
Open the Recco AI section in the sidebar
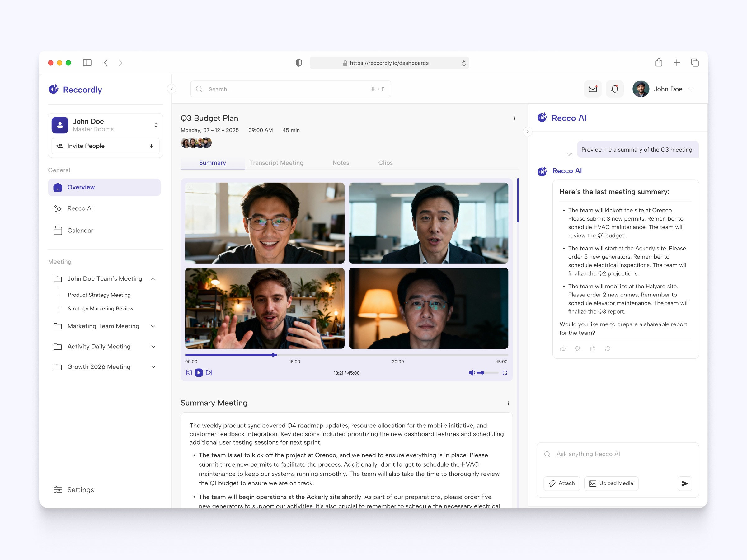tap(80, 208)
